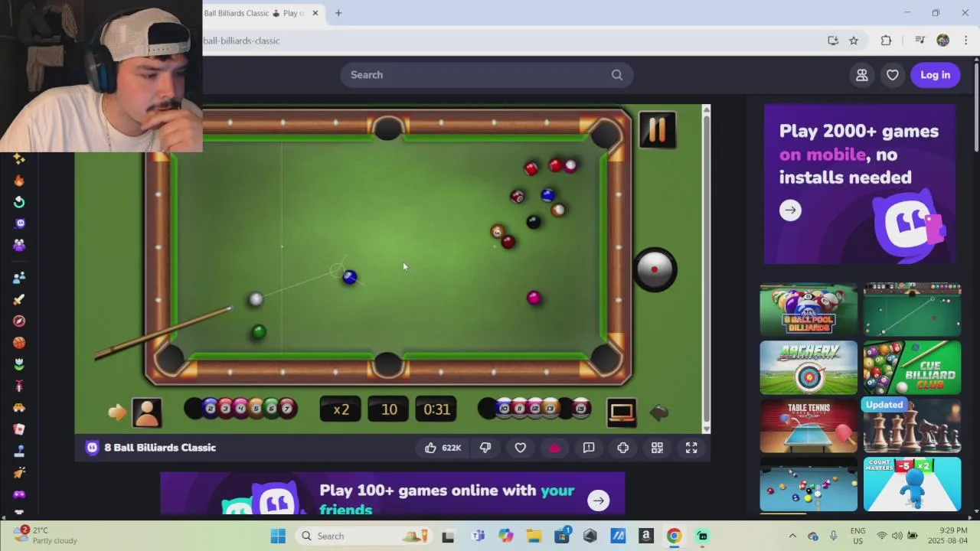Open the purple group sidebar icon
The height and width of the screenshot is (551, 980).
pyautogui.click(x=19, y=245)
